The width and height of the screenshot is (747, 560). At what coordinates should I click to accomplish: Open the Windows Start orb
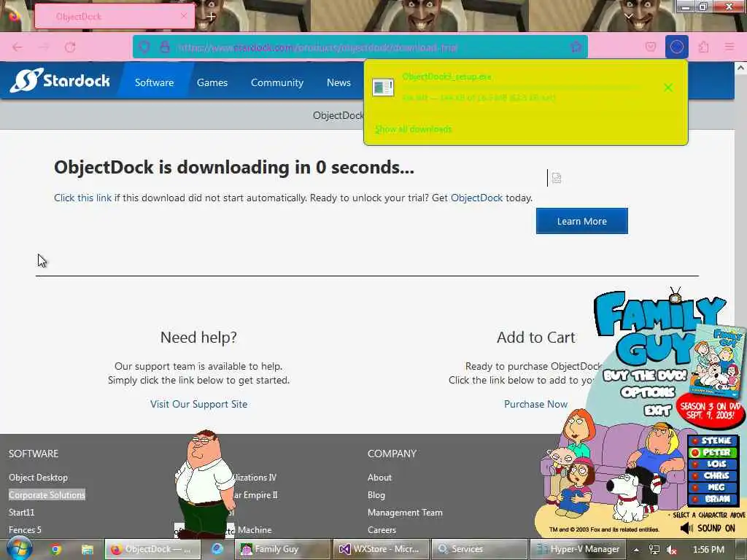(20, 548)
